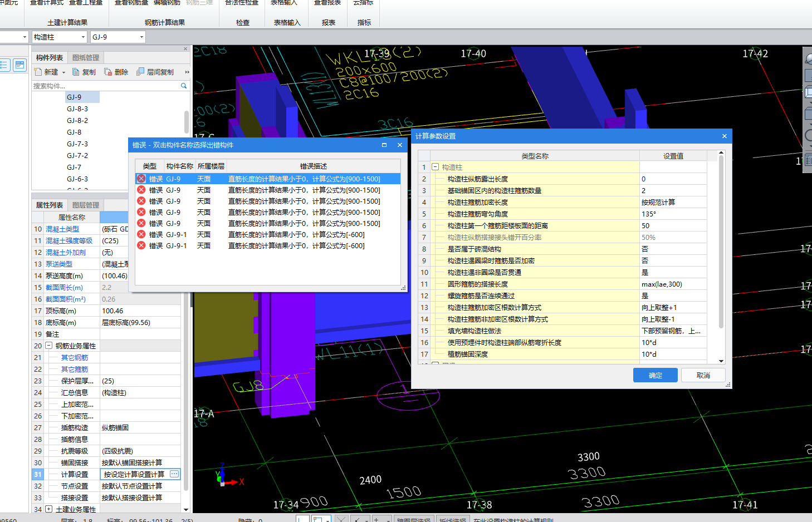Click the 设置值 column header
Viewport: 812px width, 522px height.
[x=673, y=156]
